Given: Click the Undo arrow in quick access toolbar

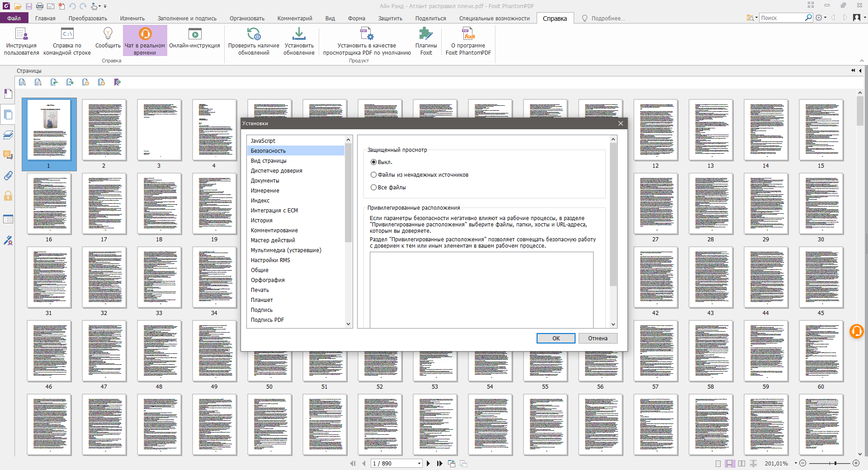Looking at the screenshot, I should click(73, 6).
